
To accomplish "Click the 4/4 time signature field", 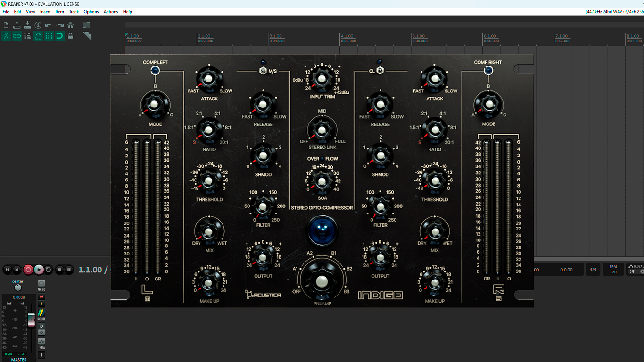I will pos(593,270).
